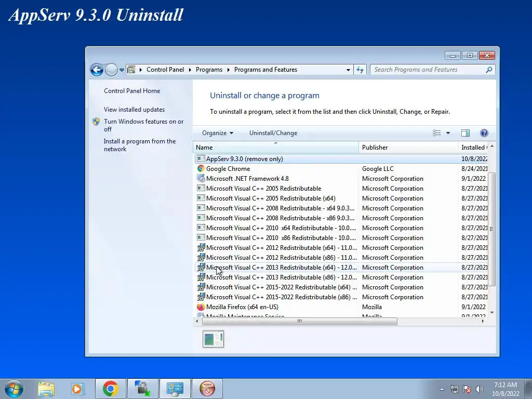This screenshot has width=532, height=399.
Task: Go to Control Panel breadcrumb
Action: click(165, 70)
